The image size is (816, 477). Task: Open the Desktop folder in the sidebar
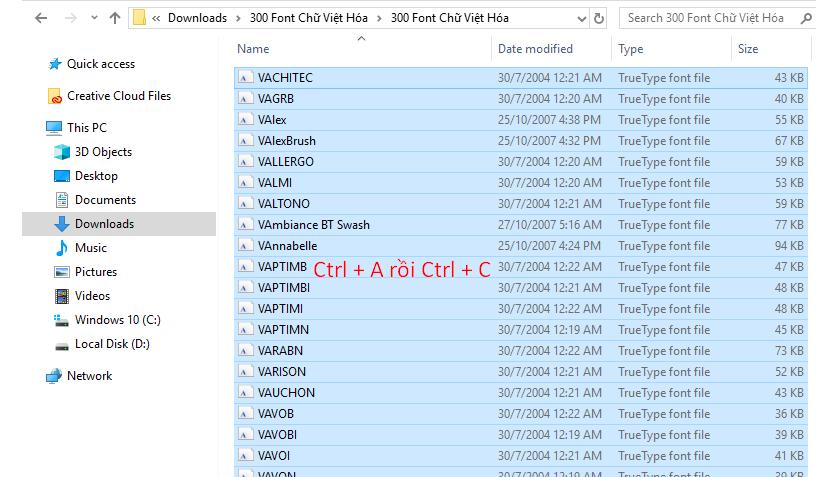click(96, 176)
